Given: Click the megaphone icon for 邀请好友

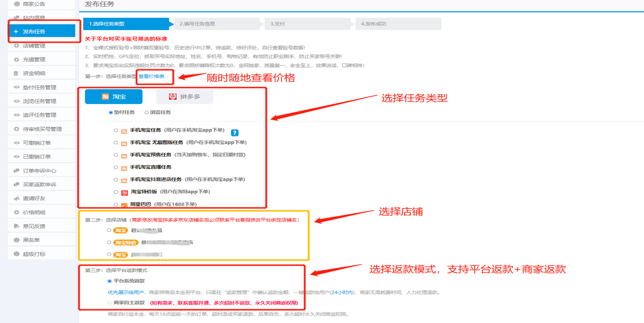Looking at the screenshot, I should point(17,198).
